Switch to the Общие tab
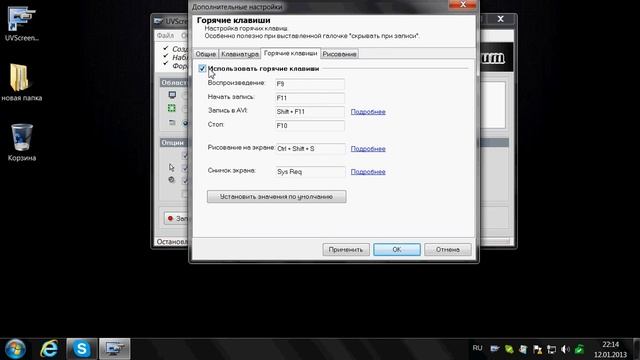 click(206, 54)
